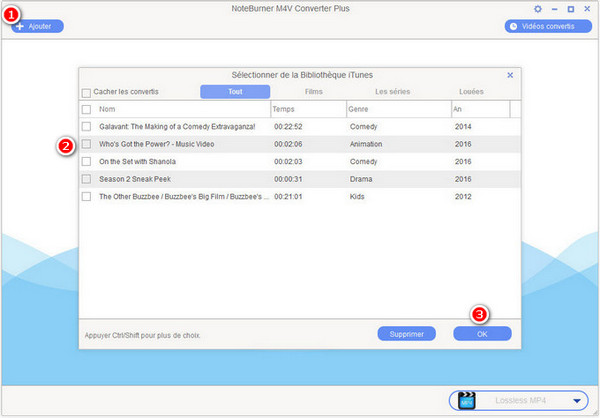The width and height of the screenshot is (600, 418).
Task: Select duration 00:22:52 in Galavant row
Action: tap(288, 126)
